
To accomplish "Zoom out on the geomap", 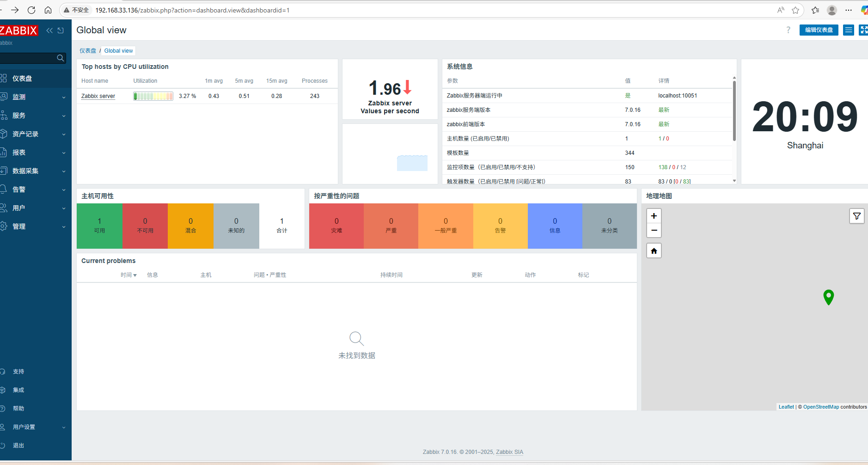I will [x=654, y=230].
